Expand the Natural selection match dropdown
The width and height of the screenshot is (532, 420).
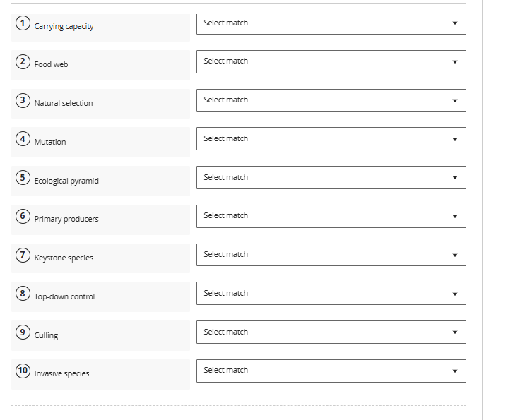pyautogui.click(x=331, y=100)
